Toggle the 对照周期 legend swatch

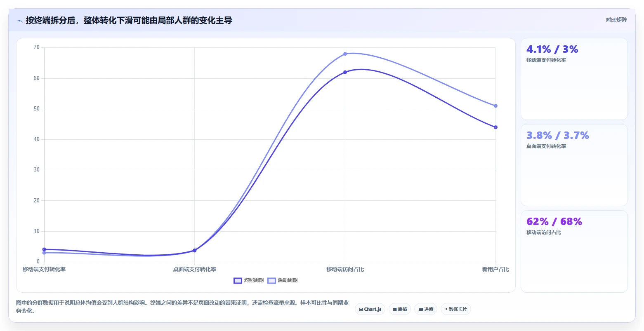point(238,281)
